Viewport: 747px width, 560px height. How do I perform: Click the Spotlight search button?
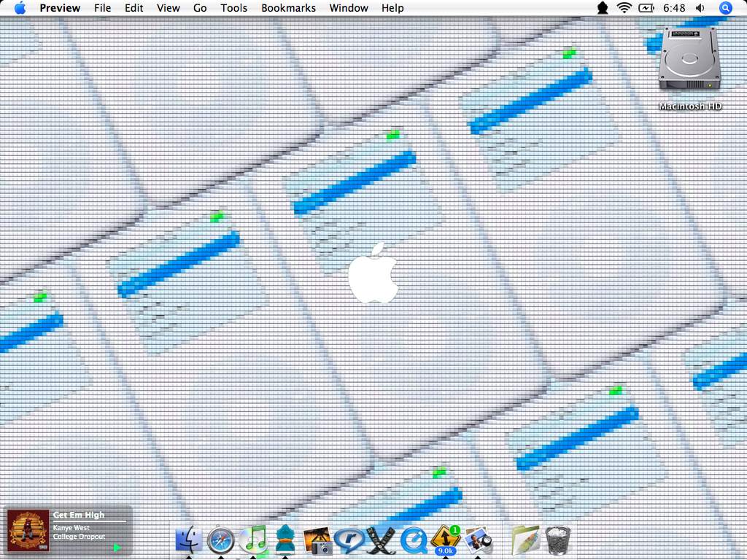pos(725,8)
